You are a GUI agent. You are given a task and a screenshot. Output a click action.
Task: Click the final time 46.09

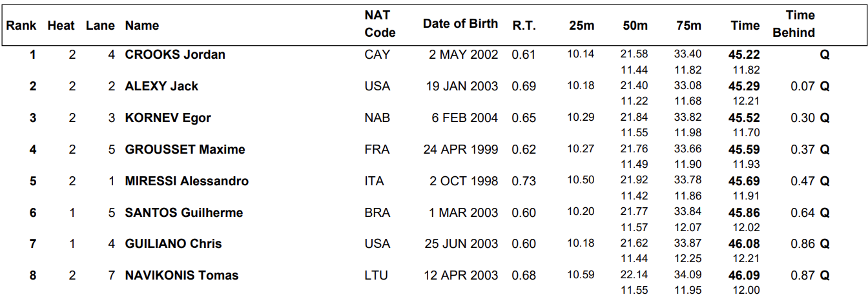point(744,276)
